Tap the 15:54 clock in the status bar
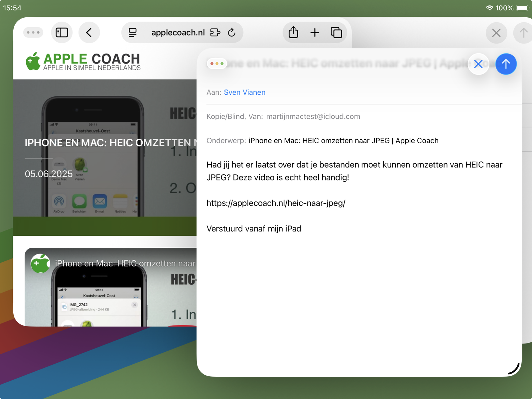The height and width of the screenshot is (399, 532). point(12,8)
